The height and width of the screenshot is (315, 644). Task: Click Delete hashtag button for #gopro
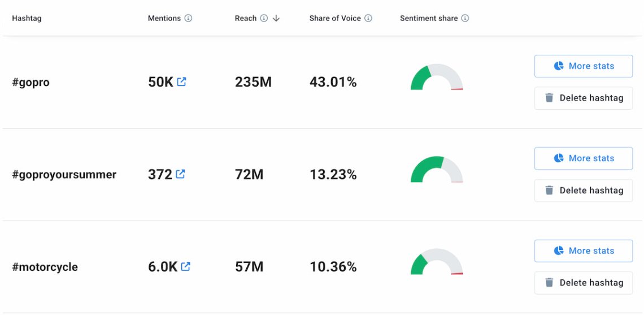tap(583, 98)
